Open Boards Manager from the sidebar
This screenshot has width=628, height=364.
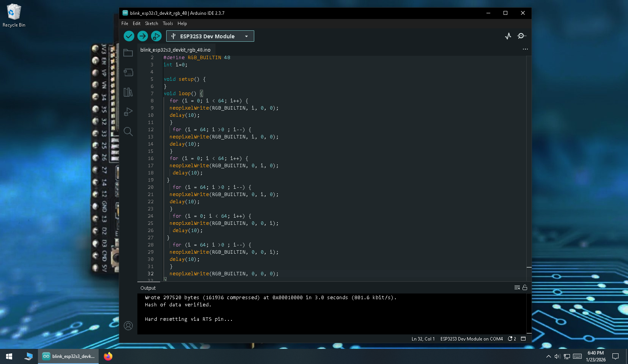(128, 72)
